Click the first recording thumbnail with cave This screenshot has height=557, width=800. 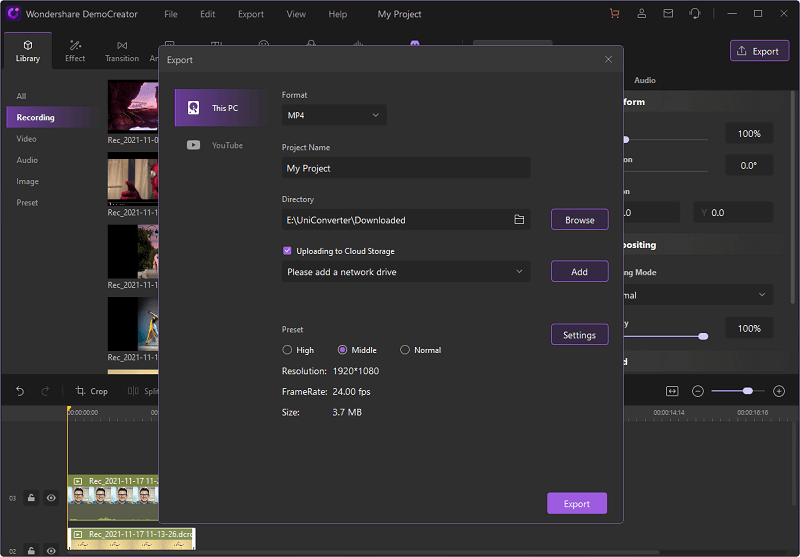click(x=133, y=107)
